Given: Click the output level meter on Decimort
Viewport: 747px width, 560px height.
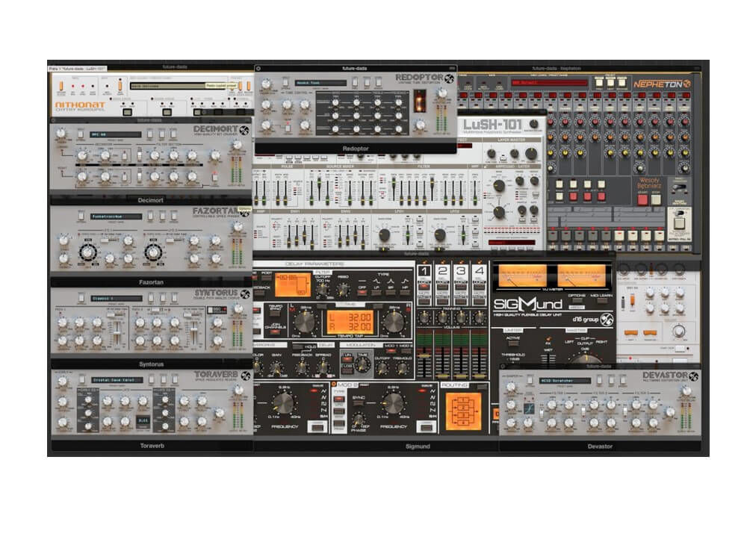Looking at the screenshot, I should click(236, 169).
